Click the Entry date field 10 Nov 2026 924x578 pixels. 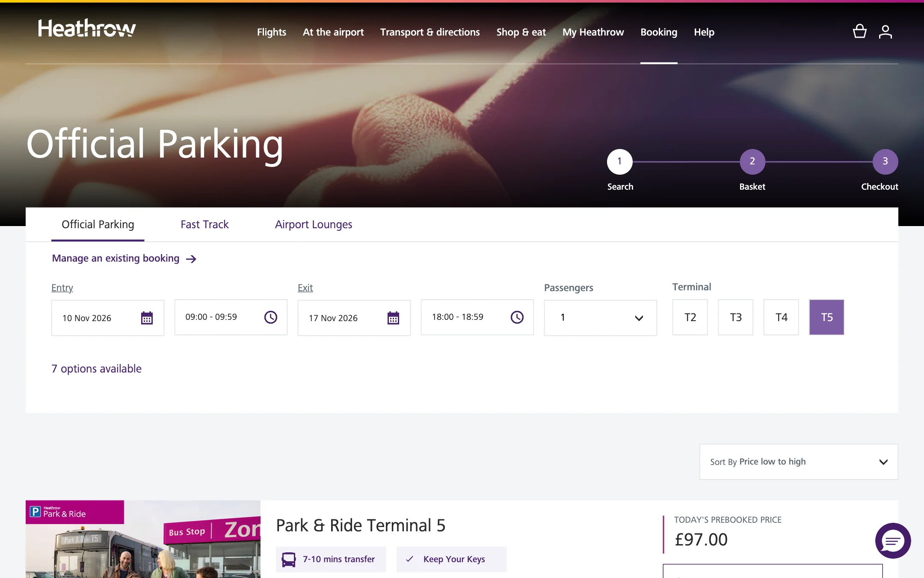(108, 318)
